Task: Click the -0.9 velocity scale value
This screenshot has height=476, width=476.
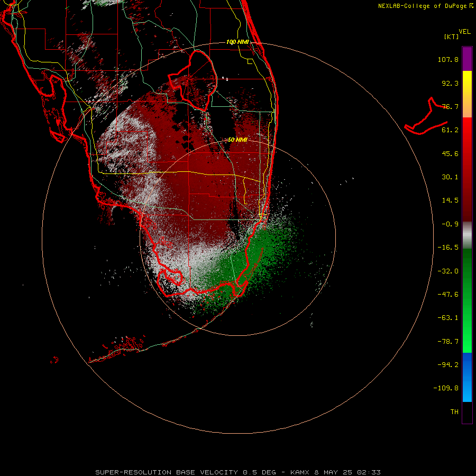Action: tap(450, 224)
